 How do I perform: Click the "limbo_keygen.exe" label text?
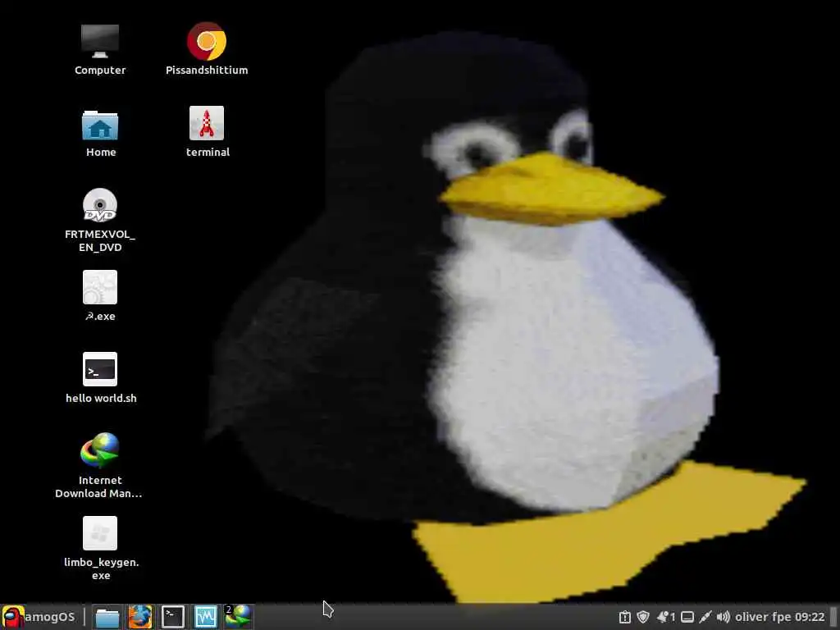(101, 568)
